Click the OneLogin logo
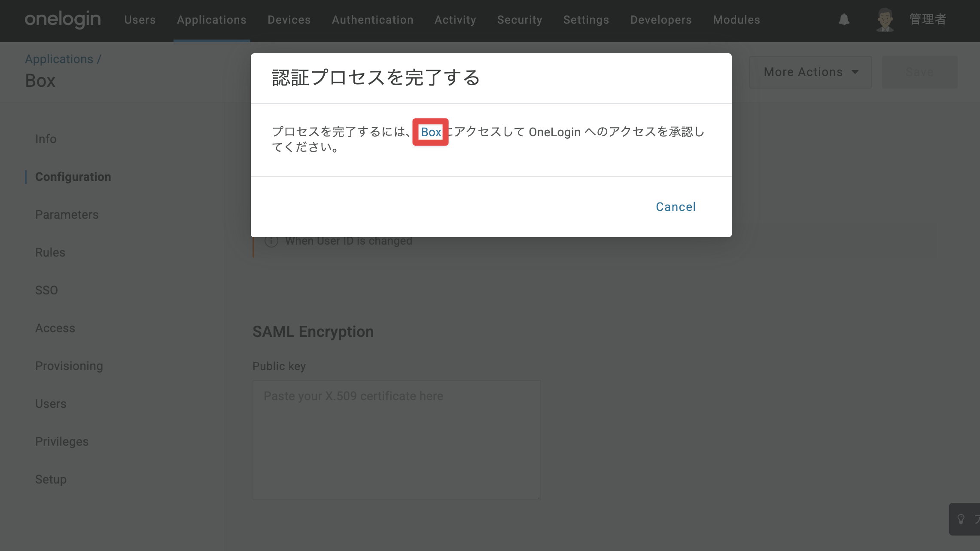This screenshot has height=551, width=980. [x=63, y=20]
